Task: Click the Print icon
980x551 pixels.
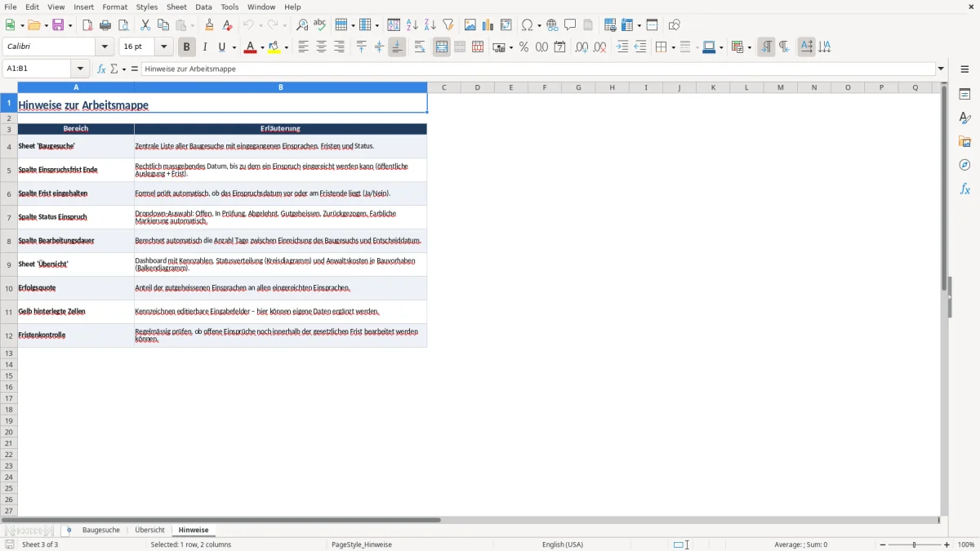Action: click(x=105, y=25)
